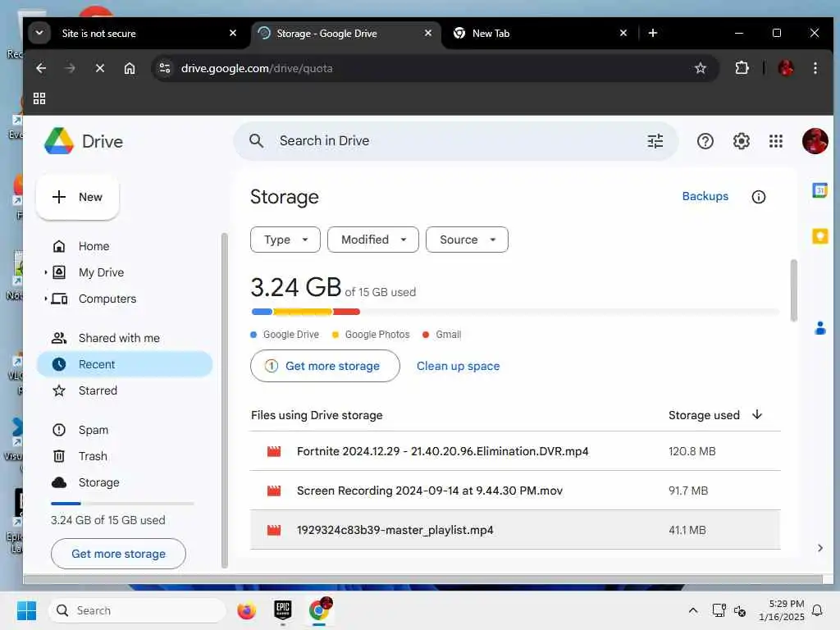
Task: Select Screen Recording 2024-09-14 mov file
Action: [x=515, y=491]
